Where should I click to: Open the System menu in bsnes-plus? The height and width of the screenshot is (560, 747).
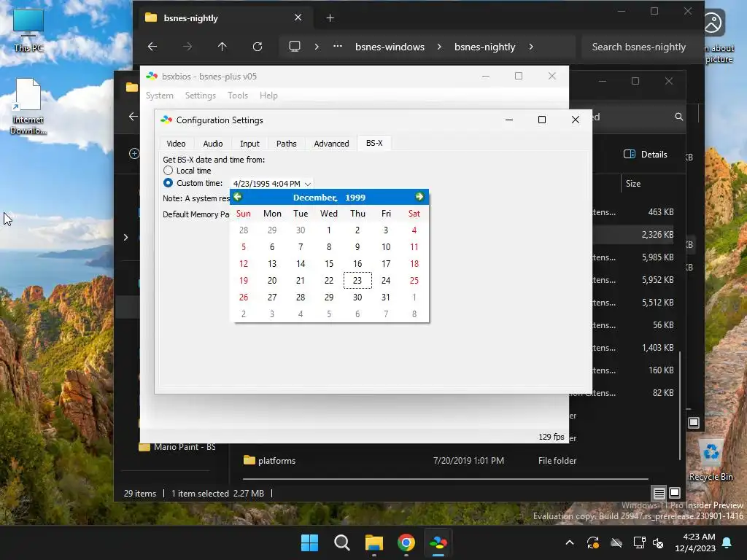[x=160, y=96]
